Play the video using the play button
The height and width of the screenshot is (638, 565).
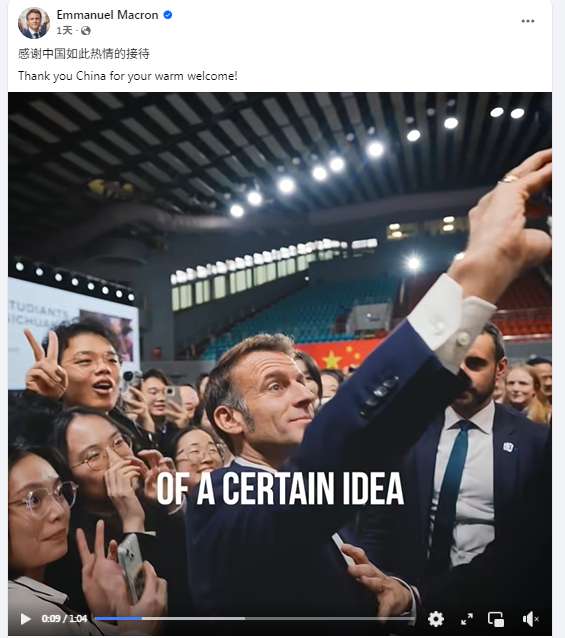(x=26, y=619)
